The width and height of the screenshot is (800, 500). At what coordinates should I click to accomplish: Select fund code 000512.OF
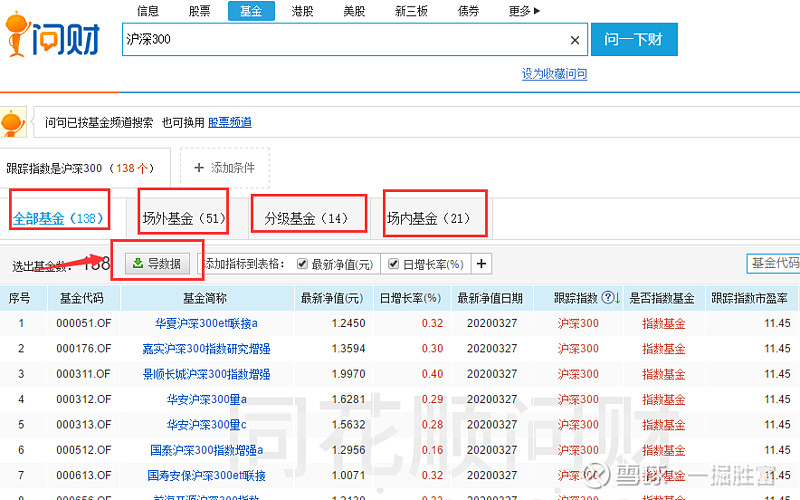coord(84,450)
